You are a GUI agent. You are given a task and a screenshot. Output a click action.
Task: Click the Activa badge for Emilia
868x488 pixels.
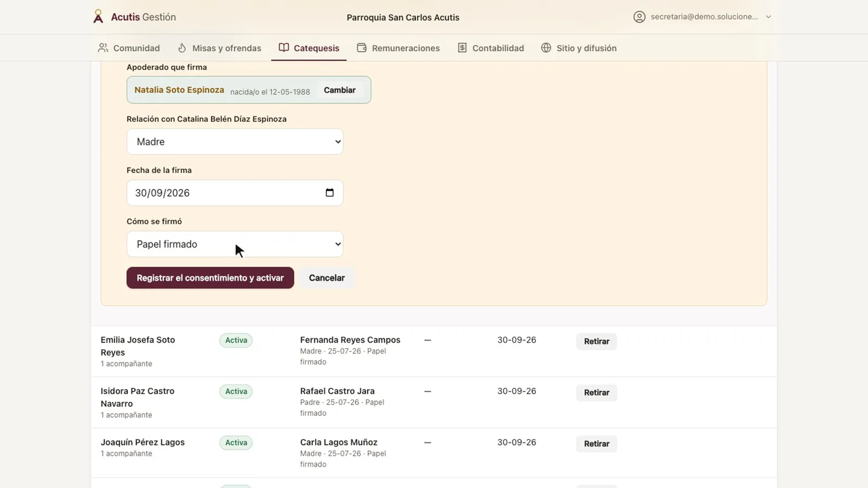coord(236,340)
